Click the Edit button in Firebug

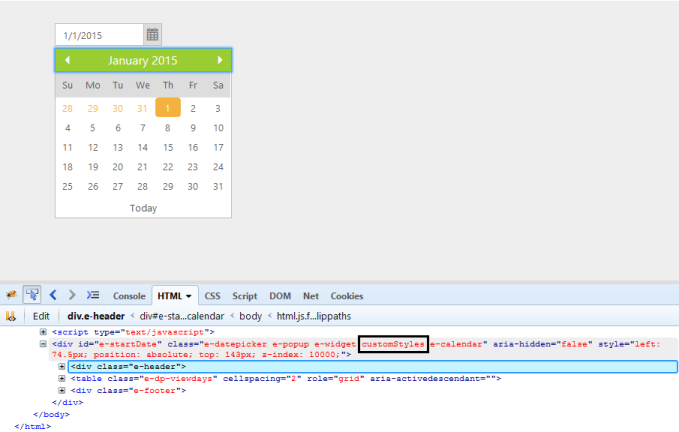click(41, 316)
